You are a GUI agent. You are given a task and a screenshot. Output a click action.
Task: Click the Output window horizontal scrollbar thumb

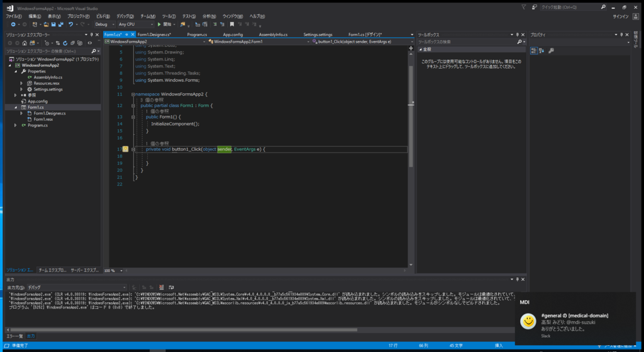pyautogui.click(x=184, y=329)
